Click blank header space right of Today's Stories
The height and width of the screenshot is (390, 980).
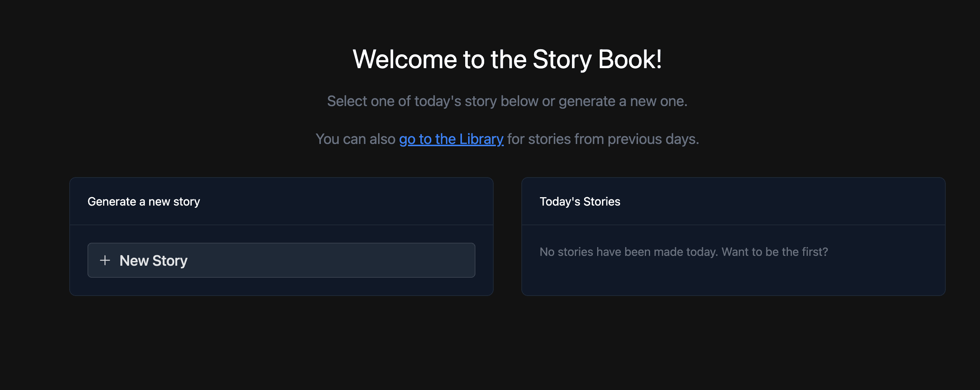(x=780, y=201)
